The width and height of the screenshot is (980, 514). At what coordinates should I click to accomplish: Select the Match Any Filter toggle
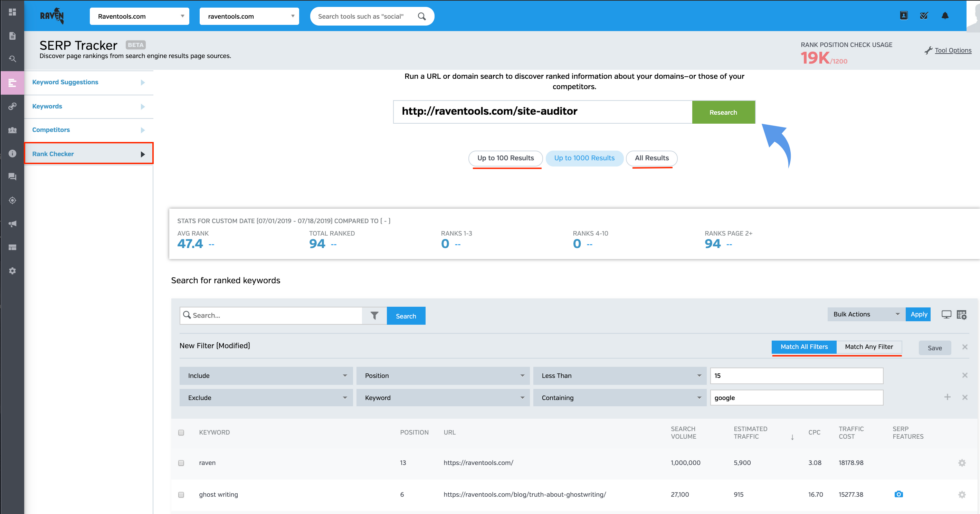[x=869, y=347]
